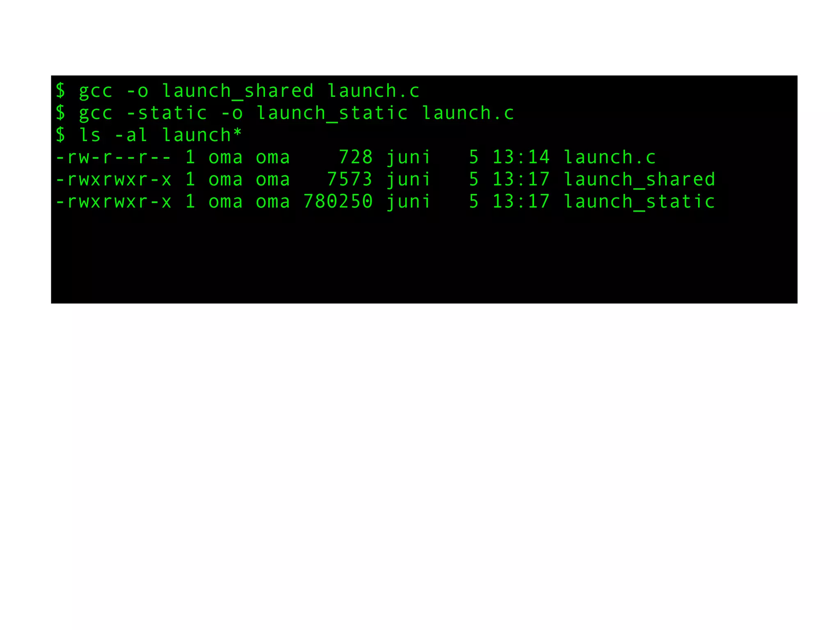Select the file size 780250
840x630 pixels.
pyautogui.click(x=338, y=201)
